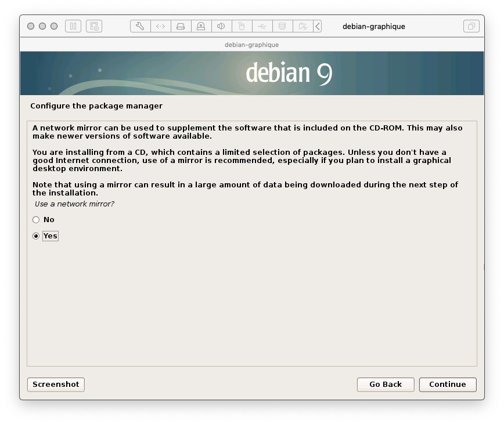Pause the debian-graphique virtual machine
504x424 pixels.
(x=73, y=26)
